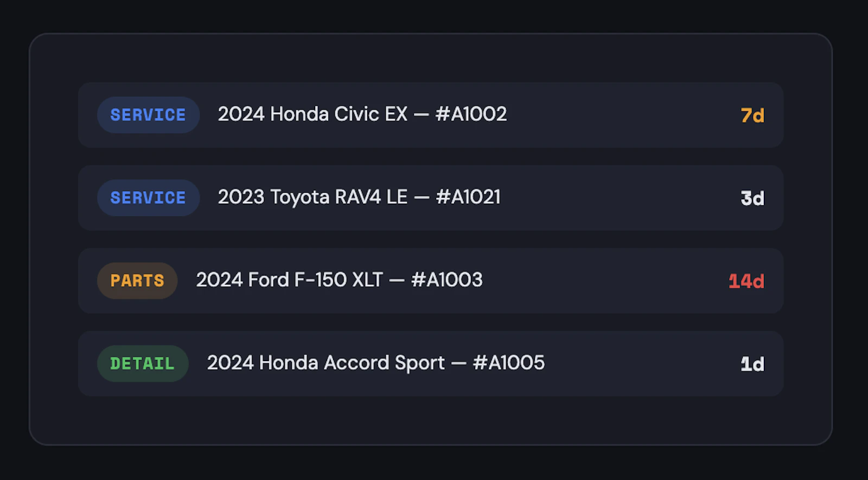Open the 2024 Ford F-150 XLT entry
868x480 pixels.
pos(290,280)
